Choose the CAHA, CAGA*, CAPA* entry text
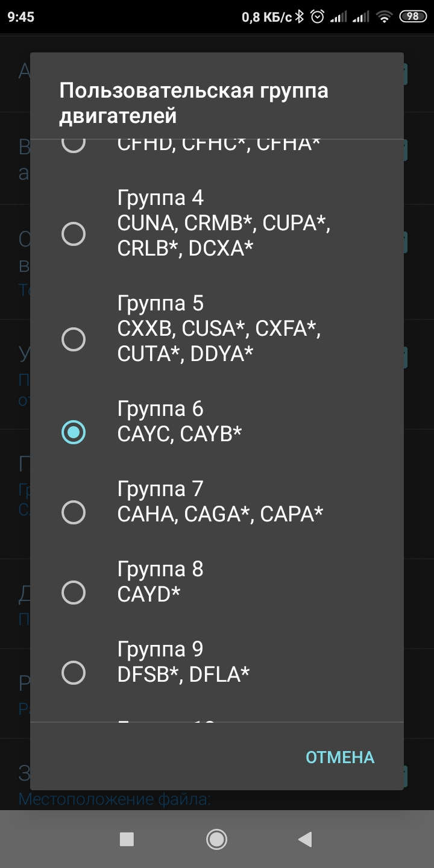The height and width of the screenshot is (868, 434). [220, 514]
